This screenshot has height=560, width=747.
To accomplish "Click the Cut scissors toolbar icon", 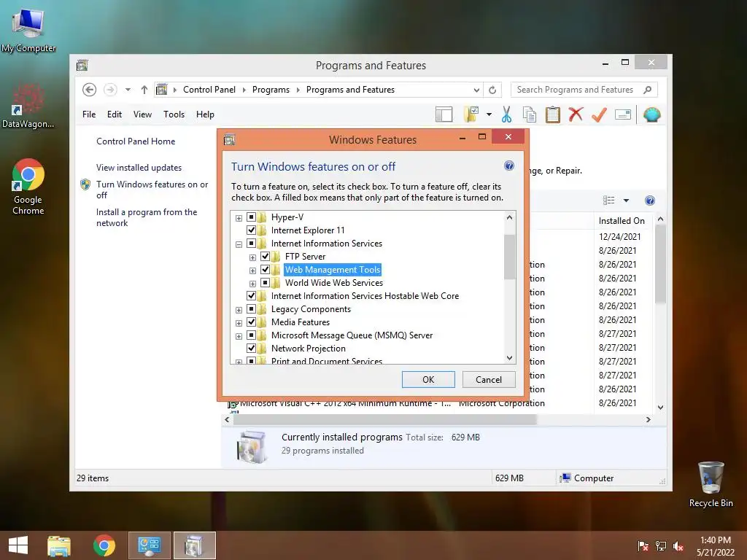I will pos(506,114).
